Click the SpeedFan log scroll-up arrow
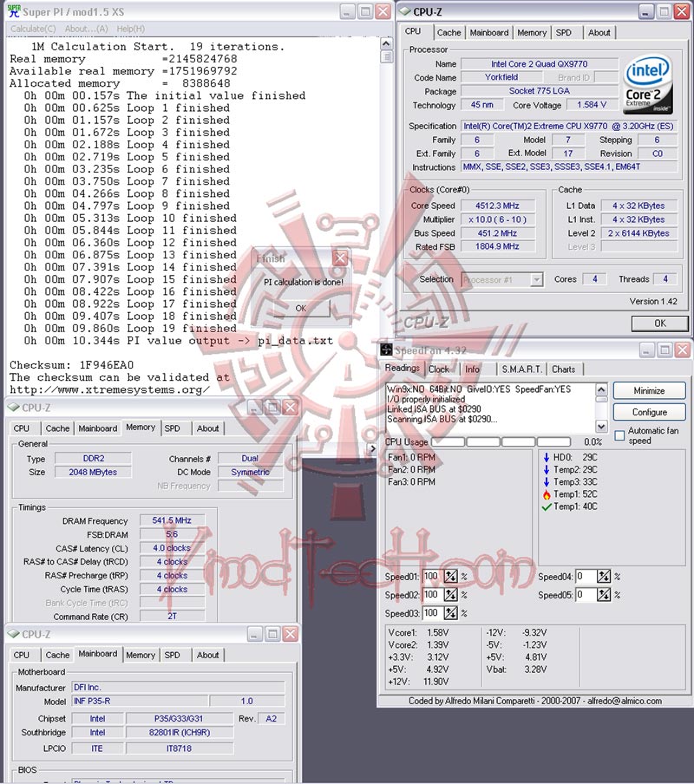Image resolution: width=694 pixels, height=784 pixels. point(601,389)
